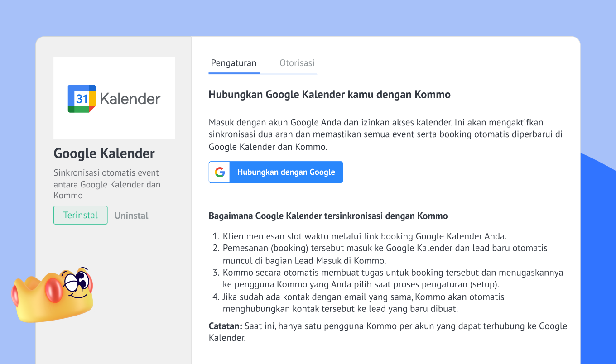Click the Masuk dengan akun Google paragraph
The height and width of the screenshot is (364, 616).
pyautogui.click(x=385, y=134)
